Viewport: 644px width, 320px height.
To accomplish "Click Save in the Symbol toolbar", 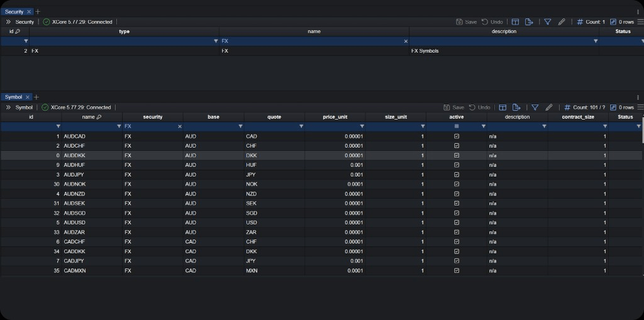I will 453,108.
